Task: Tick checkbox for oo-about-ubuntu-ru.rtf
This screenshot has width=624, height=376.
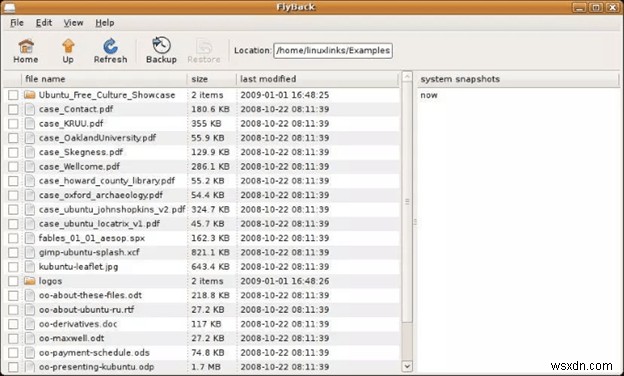Action: pos(13,310)
